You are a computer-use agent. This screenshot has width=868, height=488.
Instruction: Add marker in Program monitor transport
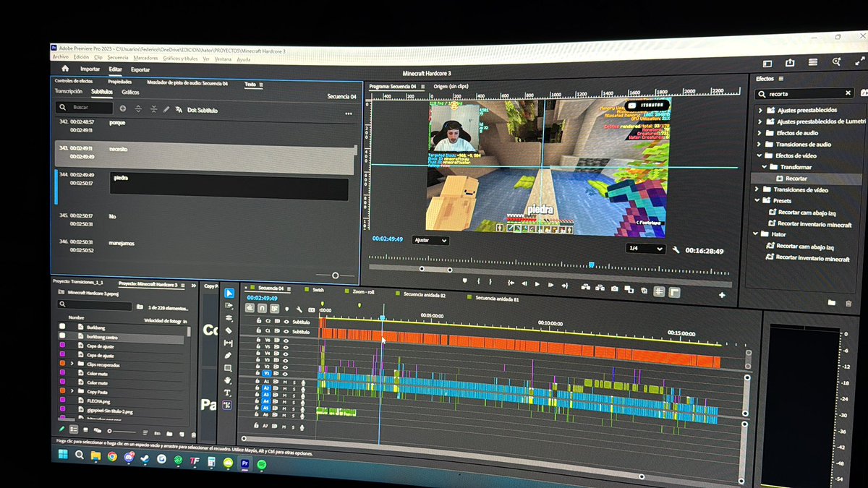(465, 281)
